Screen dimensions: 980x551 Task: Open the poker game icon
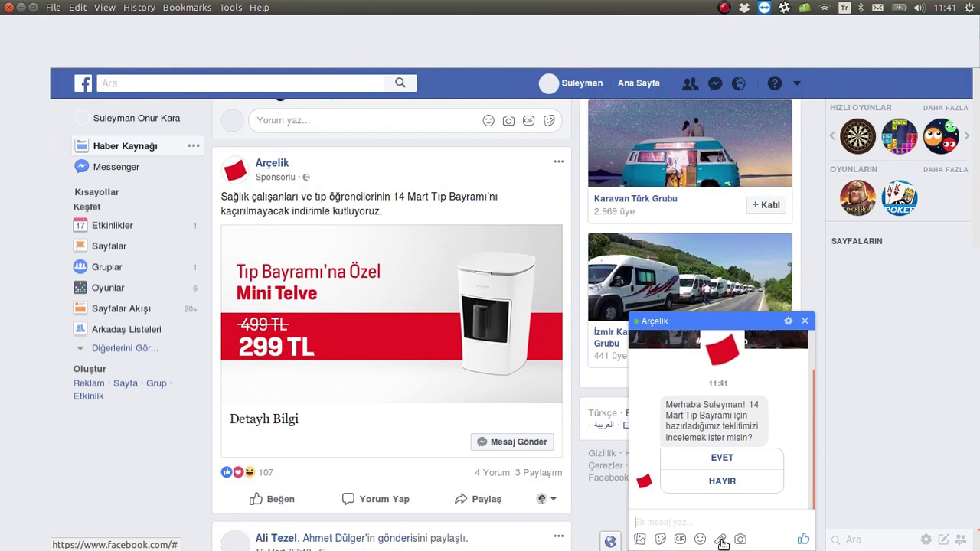(900, 198)
